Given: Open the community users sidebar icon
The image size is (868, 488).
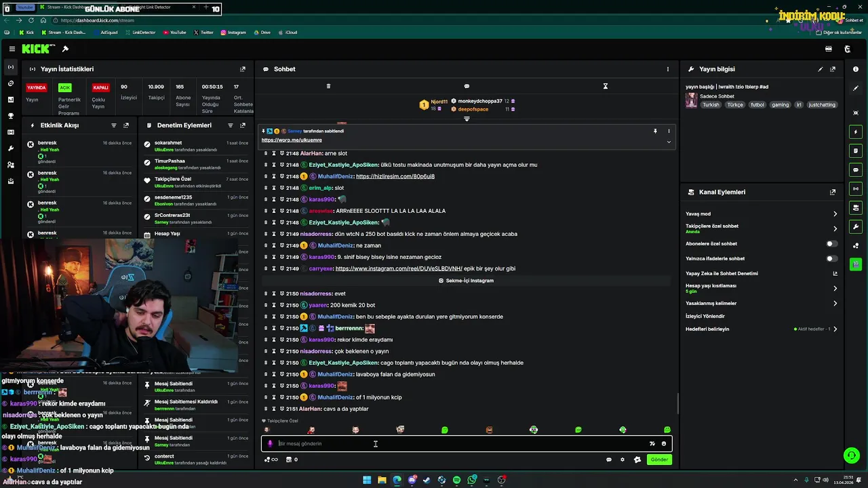Looking at the screenshot, I should coord(10,165).
